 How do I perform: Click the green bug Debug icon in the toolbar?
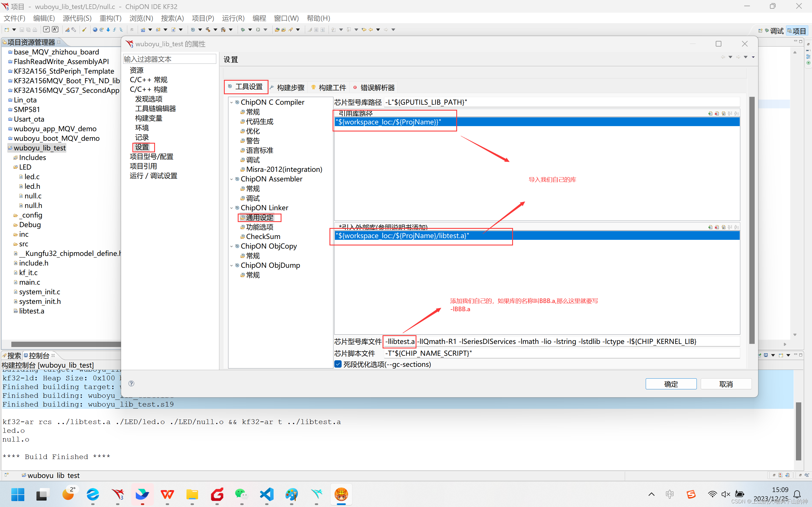(x=243, y=30)
